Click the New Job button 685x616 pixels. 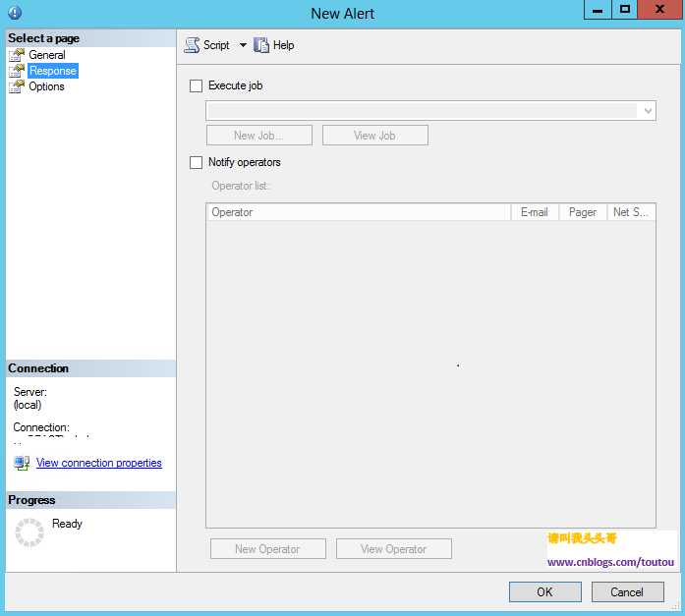click(x=259, y=136)
